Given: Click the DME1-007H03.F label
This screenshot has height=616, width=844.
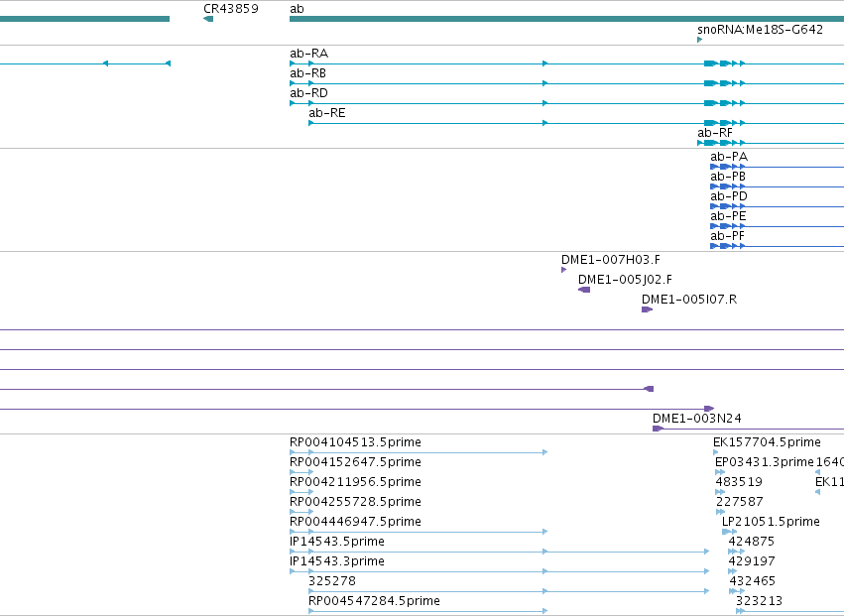Looking at the screenshot, I should [611, 260].
